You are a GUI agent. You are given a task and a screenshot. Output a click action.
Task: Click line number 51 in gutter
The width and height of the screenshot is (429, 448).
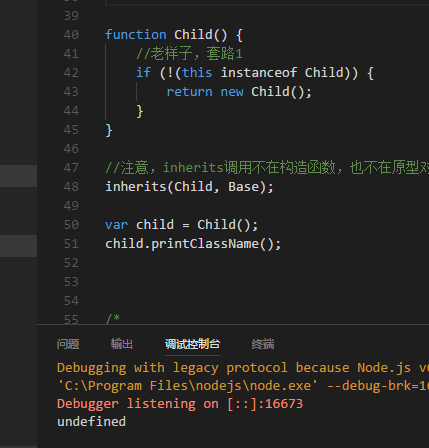(x=71, y=244)
